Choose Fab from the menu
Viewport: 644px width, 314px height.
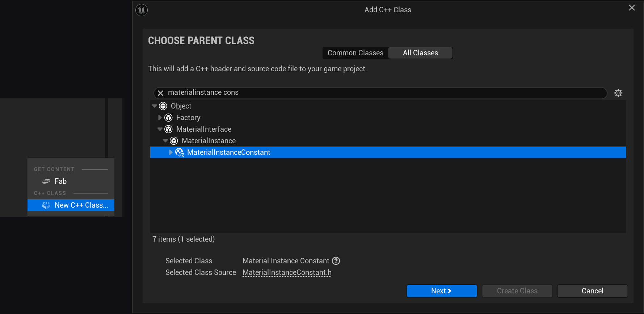pyautogui.click(x=60, y=181)
